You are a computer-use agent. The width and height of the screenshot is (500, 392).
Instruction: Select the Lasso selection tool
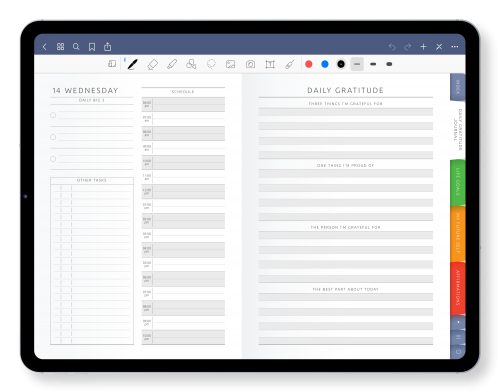[211, 64]
